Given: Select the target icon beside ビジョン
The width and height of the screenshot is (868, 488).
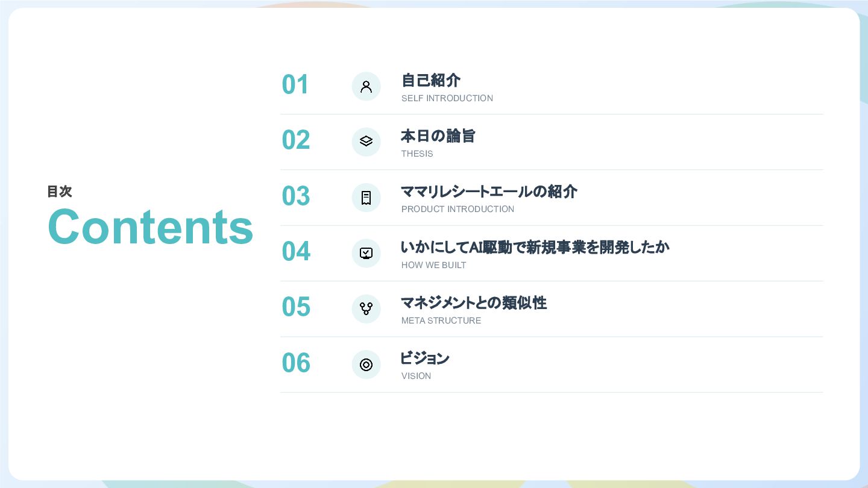Looking at the screenshot, I should tap(366, 364).
